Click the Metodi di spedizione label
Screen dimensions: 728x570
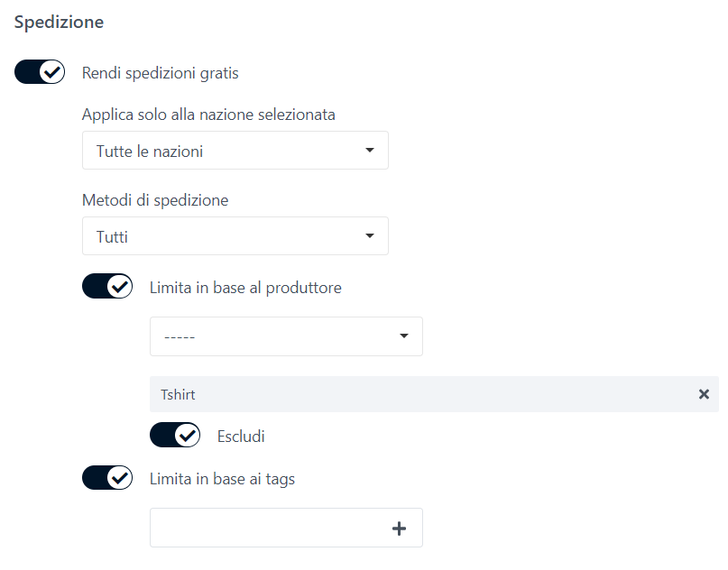pyautogui.click(x=155, y=200)
